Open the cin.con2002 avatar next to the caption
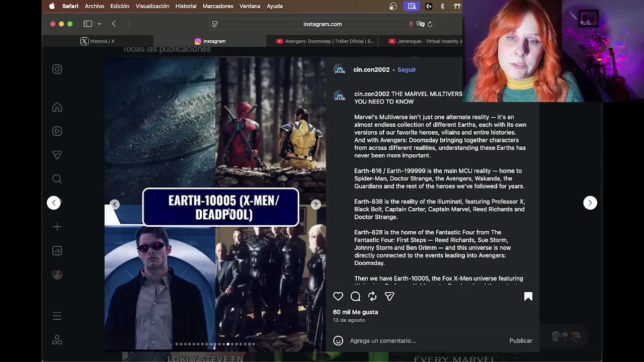 (340, 97)
